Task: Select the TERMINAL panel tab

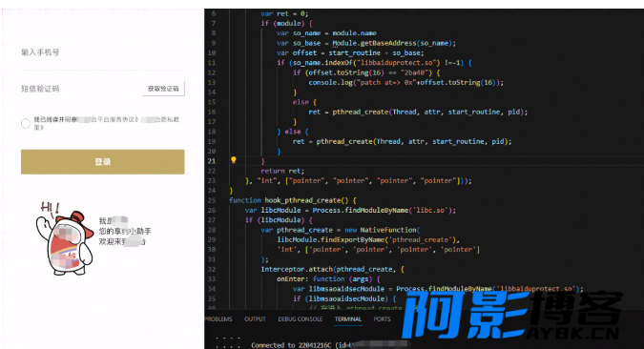Action: click(348, 319)
